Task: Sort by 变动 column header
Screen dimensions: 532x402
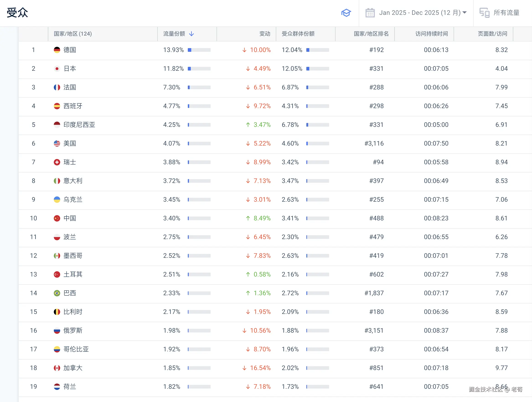Action: [x=265, y=34]
